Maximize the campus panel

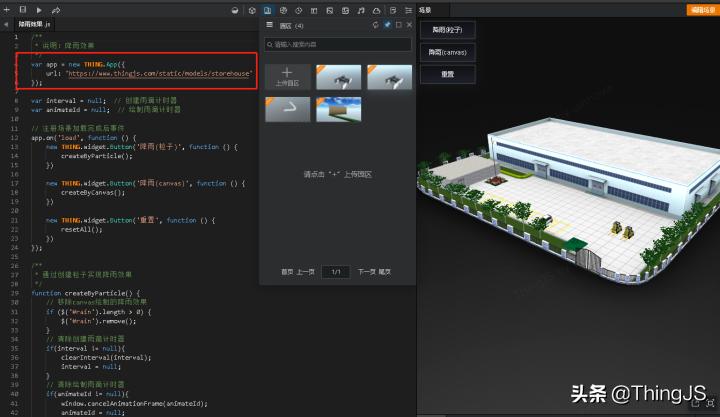[x=399, y=25]
